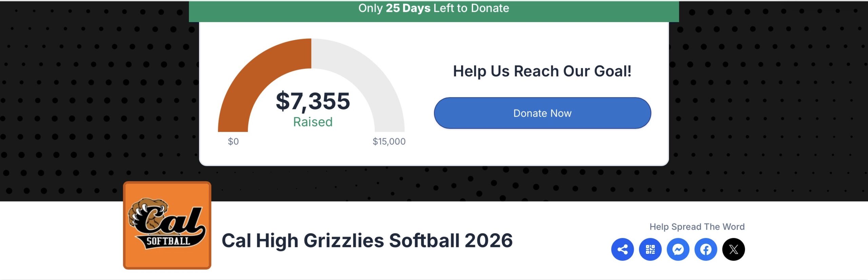The height and width of the screenshot is (280, 868).
Task: Click the 25 Days bold text
Action: [408, 8]
